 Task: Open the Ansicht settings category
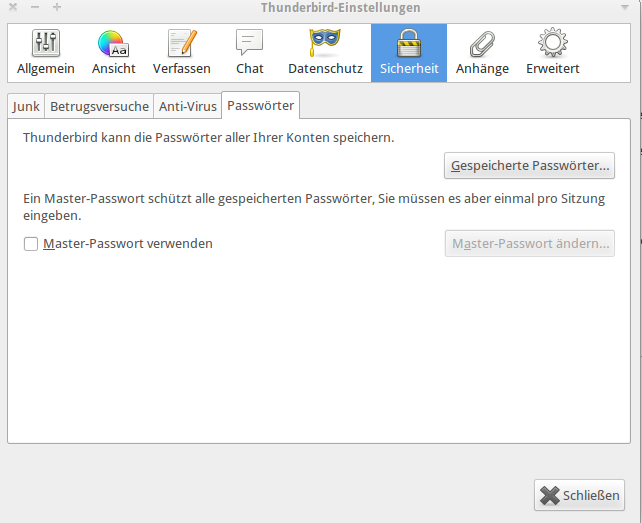click(x=113, y=53)
